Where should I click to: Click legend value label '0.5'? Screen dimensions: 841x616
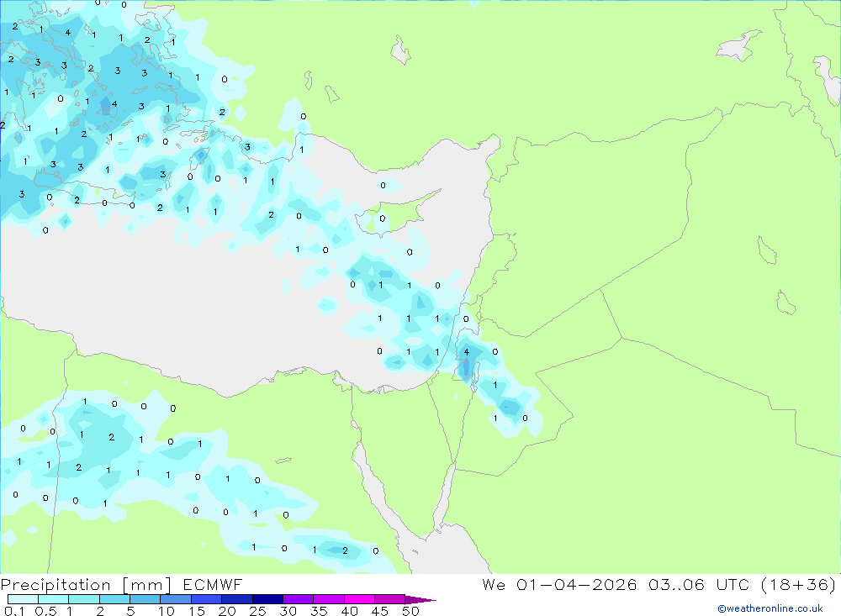(x=45, y=611)
